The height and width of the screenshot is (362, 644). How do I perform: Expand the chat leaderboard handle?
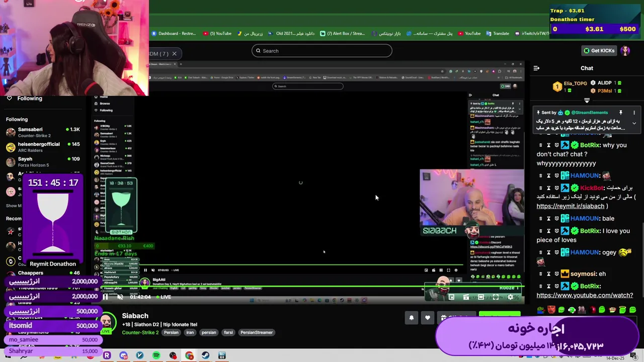point(587,101)
